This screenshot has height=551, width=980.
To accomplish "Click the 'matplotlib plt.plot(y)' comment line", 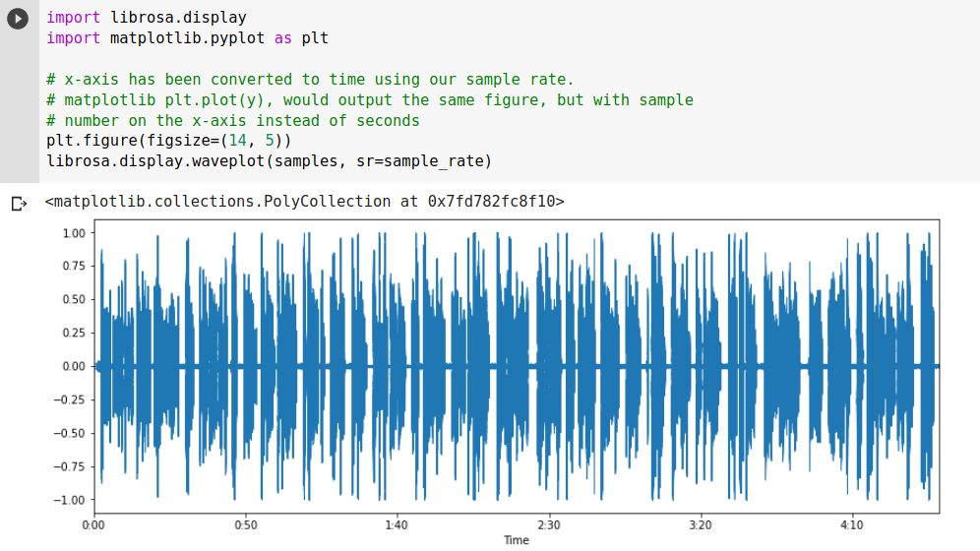I will [369, 99].
